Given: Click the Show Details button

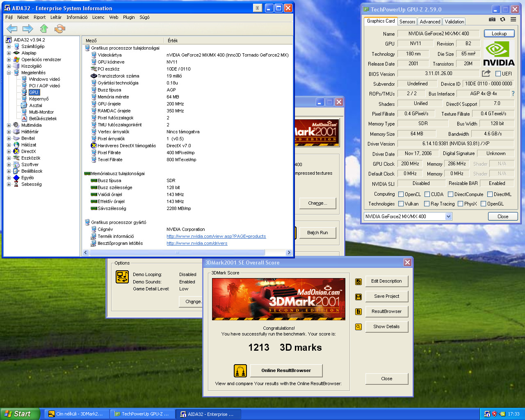Looking at the screenshot, I should coord(386,327).
